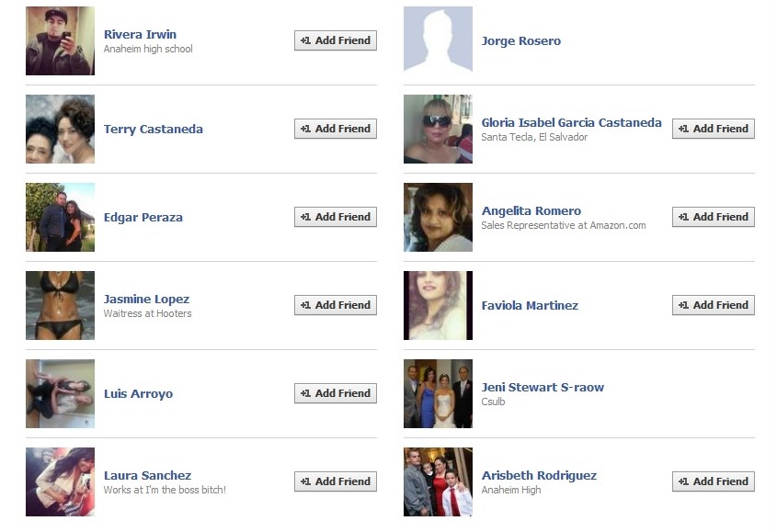This screenshot has height=532, width=777.
Task: Open Jorge Rosero's profile name link
Action: coord(521,41)
